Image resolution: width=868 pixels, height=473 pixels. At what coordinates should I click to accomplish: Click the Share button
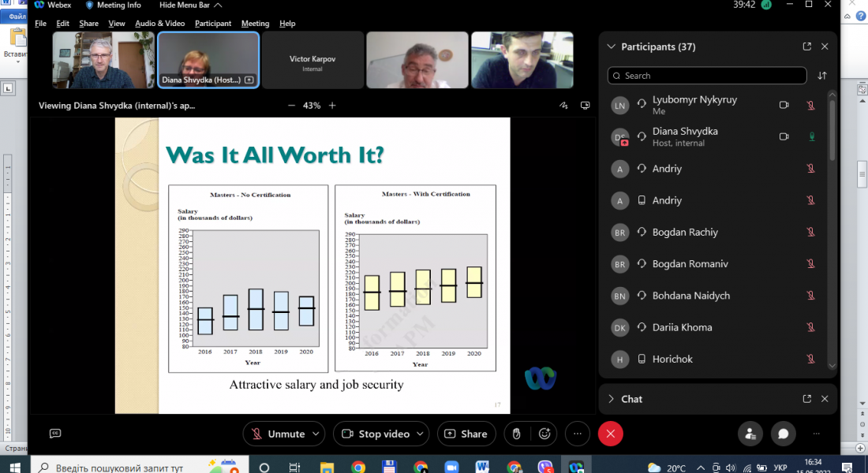coord(466,434)
